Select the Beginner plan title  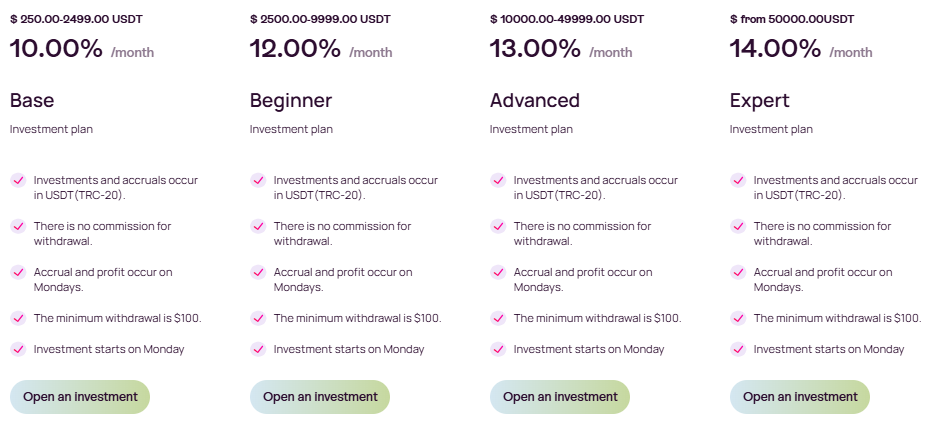[291, 100]
